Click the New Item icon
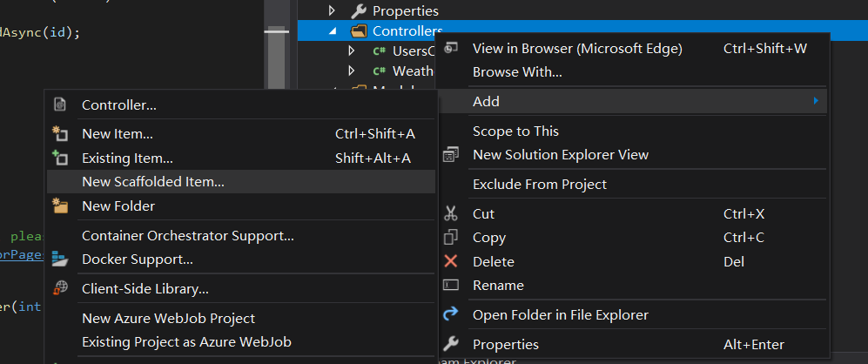Screen dimensions: 868x364 click(60, 133)
